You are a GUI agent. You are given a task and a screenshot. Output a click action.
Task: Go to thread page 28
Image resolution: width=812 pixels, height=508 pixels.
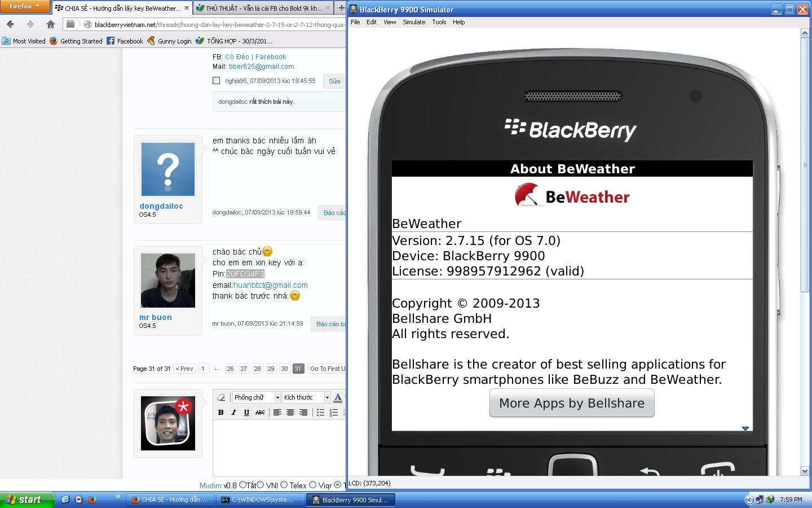[x=257, y=369]
